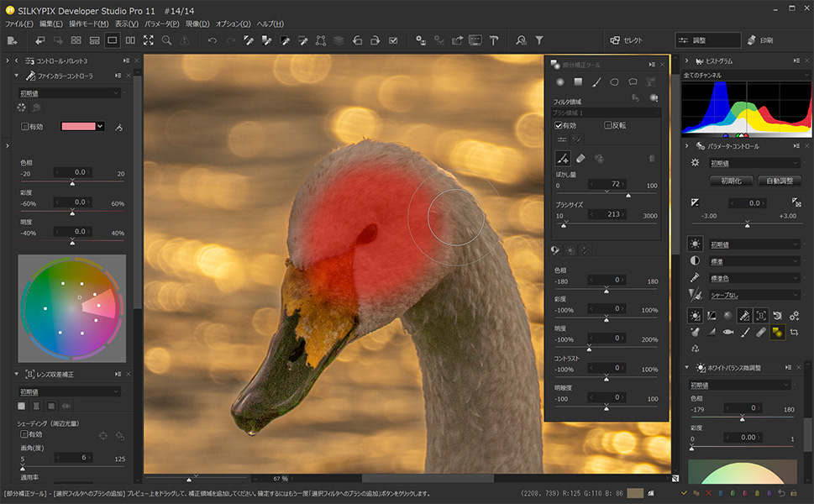Click the ぼかし量 slider handle

(x=628, y=195)
